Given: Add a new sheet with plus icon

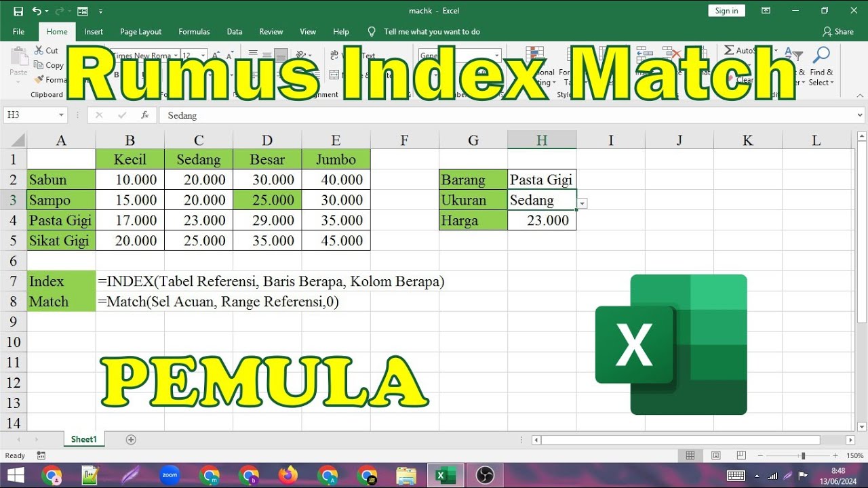Looking at the screenshot, I should coord(131,439).
